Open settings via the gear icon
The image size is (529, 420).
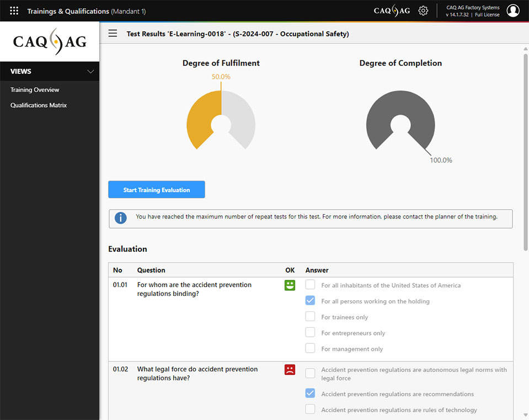423,11
